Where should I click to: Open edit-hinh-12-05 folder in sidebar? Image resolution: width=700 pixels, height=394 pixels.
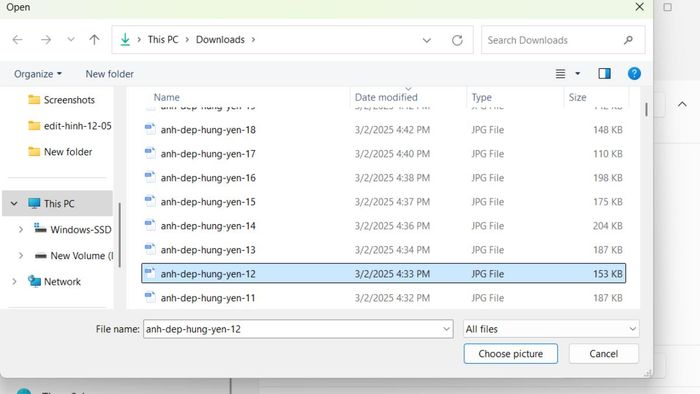(x=69, y=126)
